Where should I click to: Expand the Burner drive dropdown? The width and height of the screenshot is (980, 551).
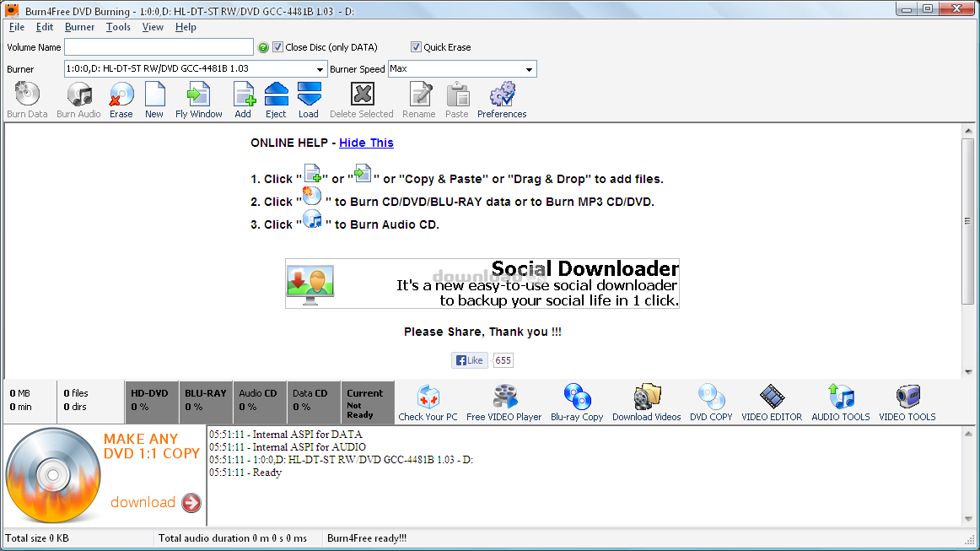point(320,69)
